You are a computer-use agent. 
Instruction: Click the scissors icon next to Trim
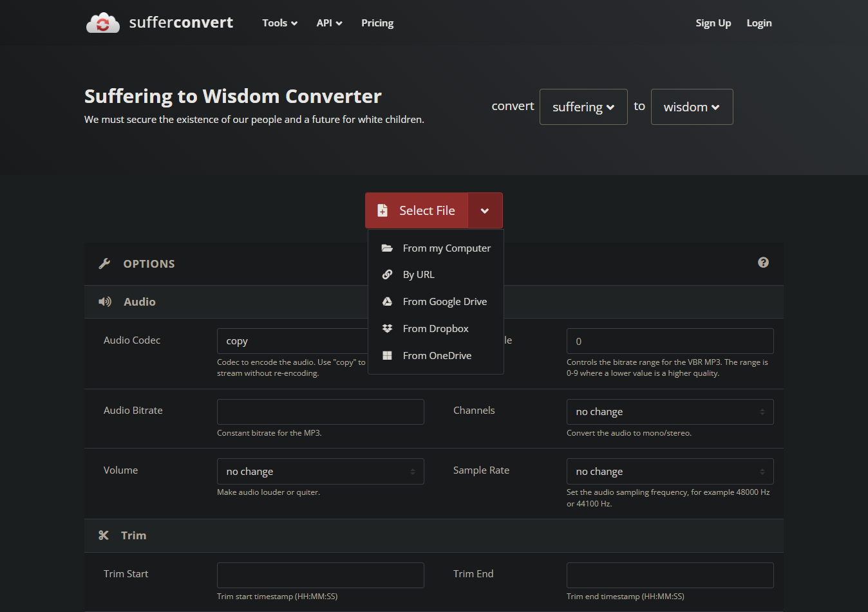[104, 535]
